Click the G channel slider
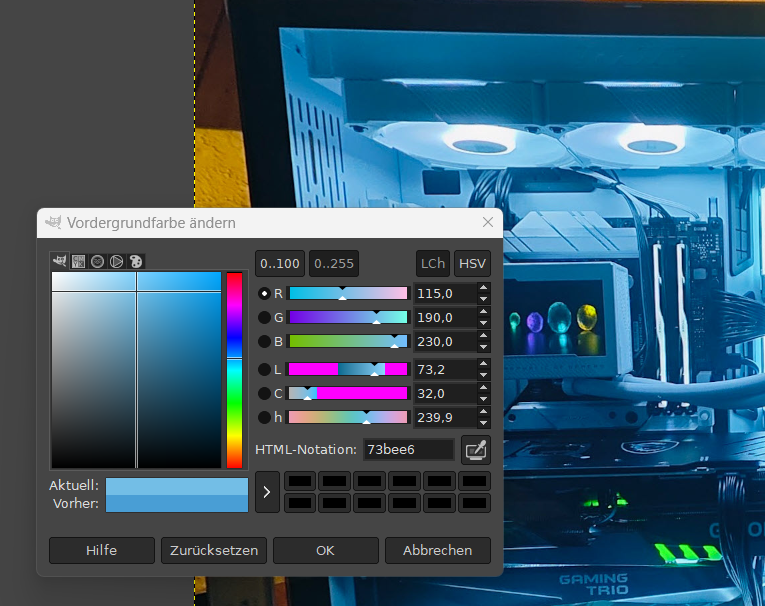Screen dimensions: 765x606 (x=348, y=318)
